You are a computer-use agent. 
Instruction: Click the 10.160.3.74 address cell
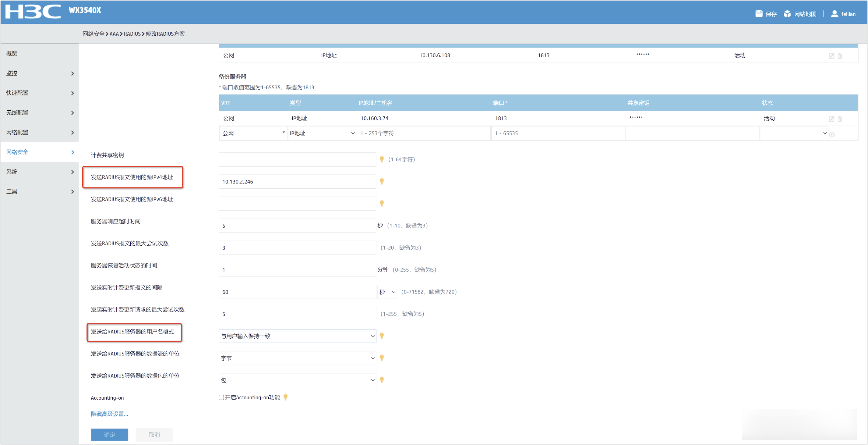pos(374,118)
